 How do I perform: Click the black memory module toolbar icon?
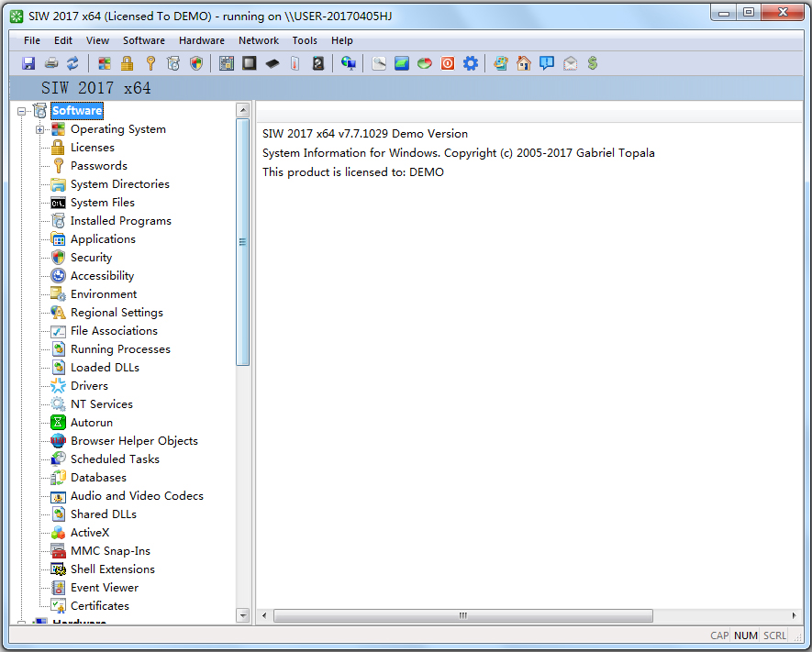pos(273,63)
